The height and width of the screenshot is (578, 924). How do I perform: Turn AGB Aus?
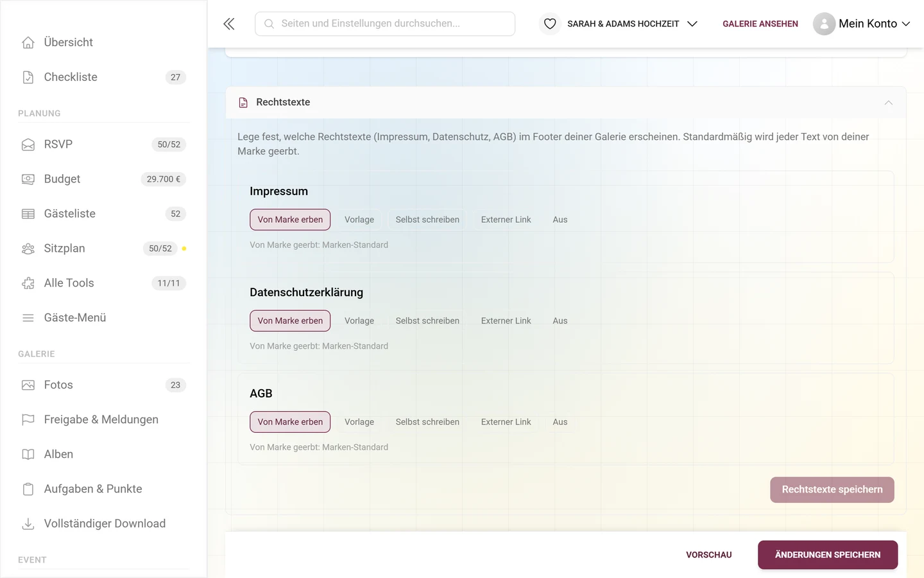560,422
